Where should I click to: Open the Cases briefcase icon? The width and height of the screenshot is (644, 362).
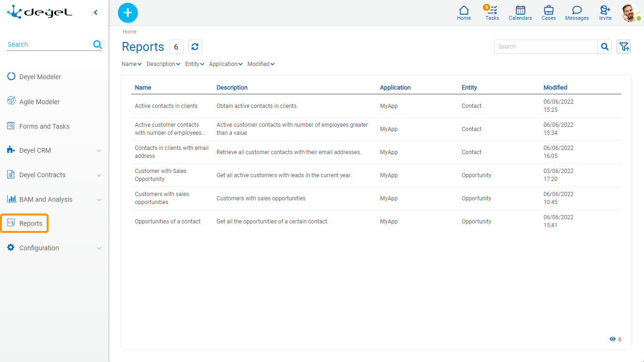tap(549, 13)
